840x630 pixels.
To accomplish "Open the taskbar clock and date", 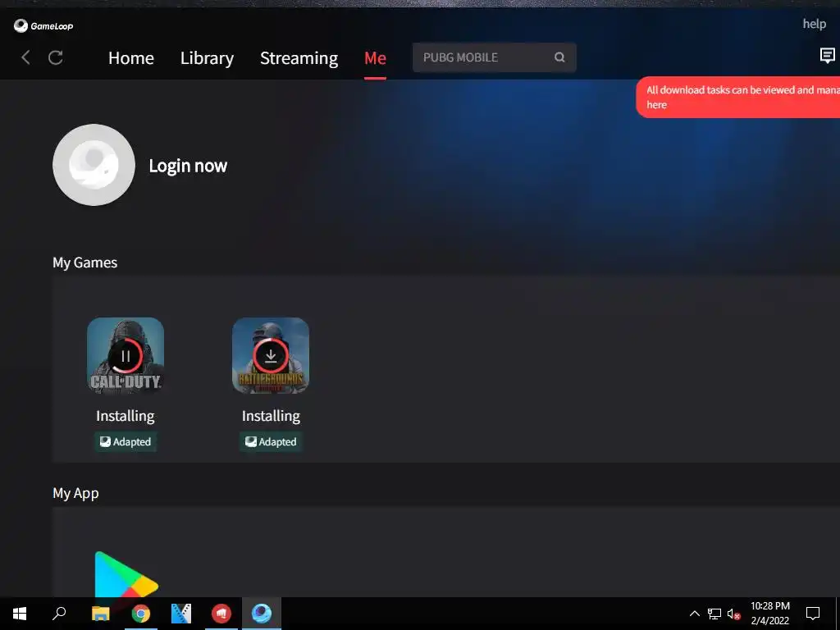I will [769, 614].
